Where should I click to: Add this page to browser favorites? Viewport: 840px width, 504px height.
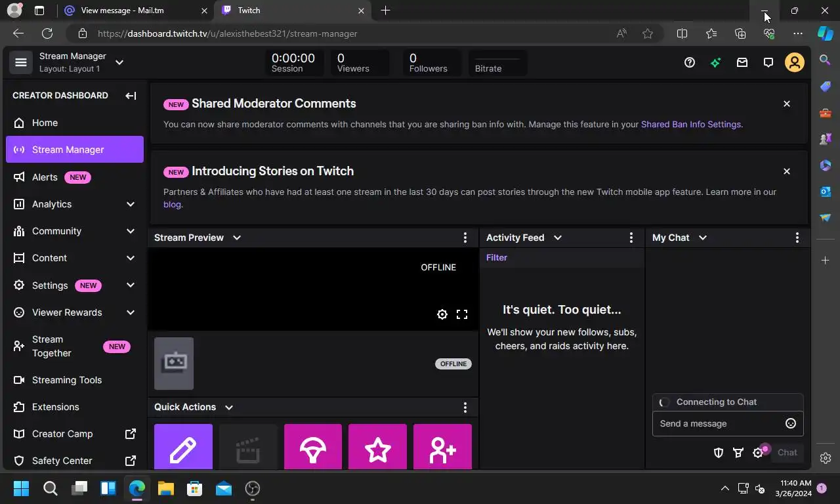[x=648, y=33]
